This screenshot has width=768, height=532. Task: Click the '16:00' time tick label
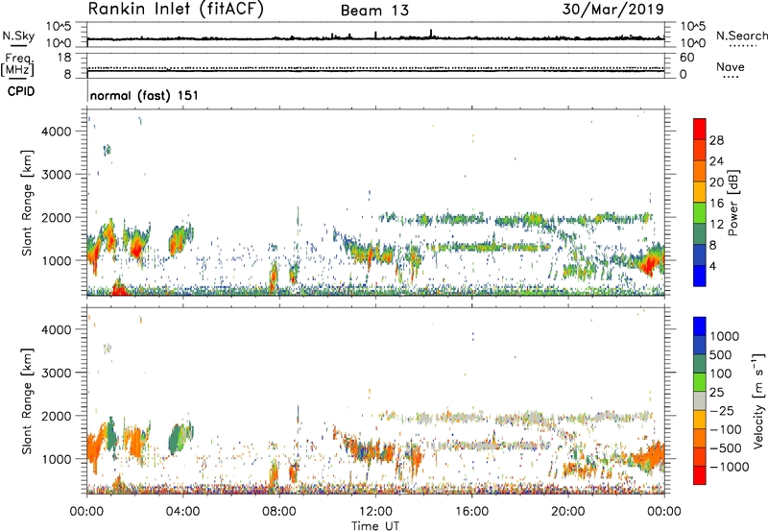[x=471, y=512]
